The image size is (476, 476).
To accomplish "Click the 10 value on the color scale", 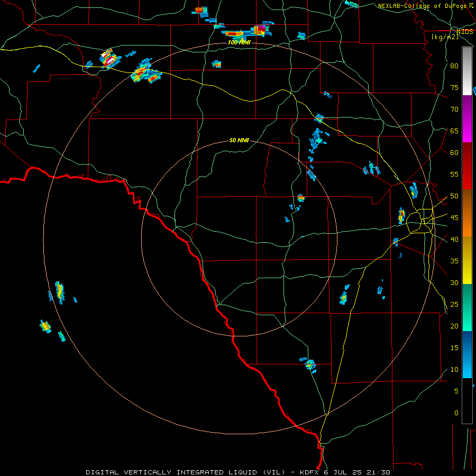I will tap(454, 370).
